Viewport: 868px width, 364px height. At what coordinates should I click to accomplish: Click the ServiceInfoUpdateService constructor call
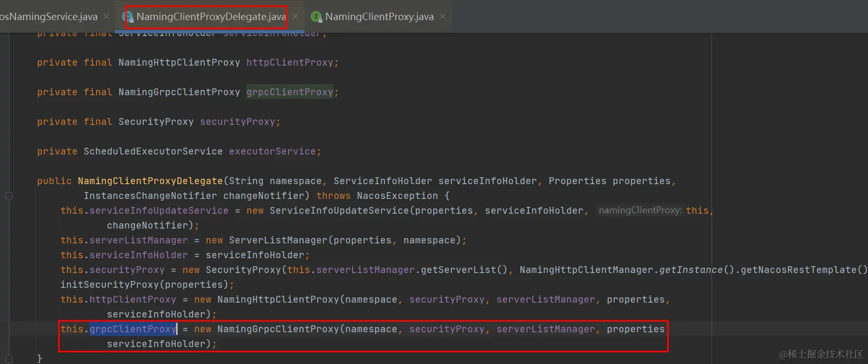[x=339, y=211]
